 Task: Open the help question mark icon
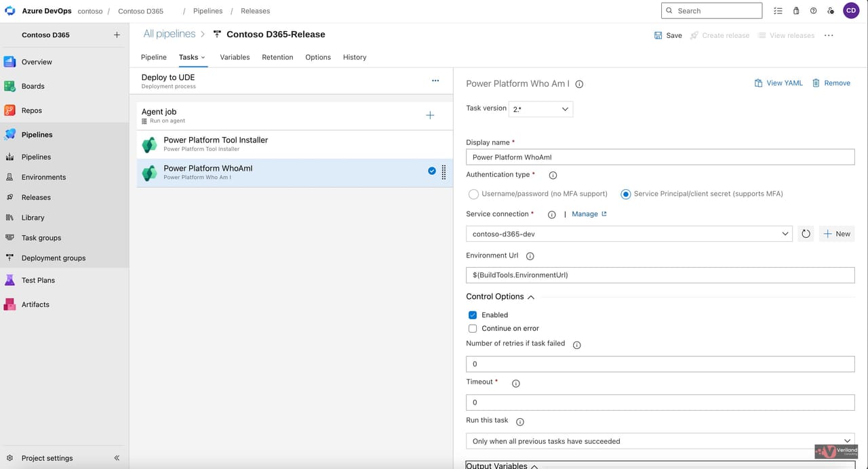pyautogui.click(x=813, y=11)
